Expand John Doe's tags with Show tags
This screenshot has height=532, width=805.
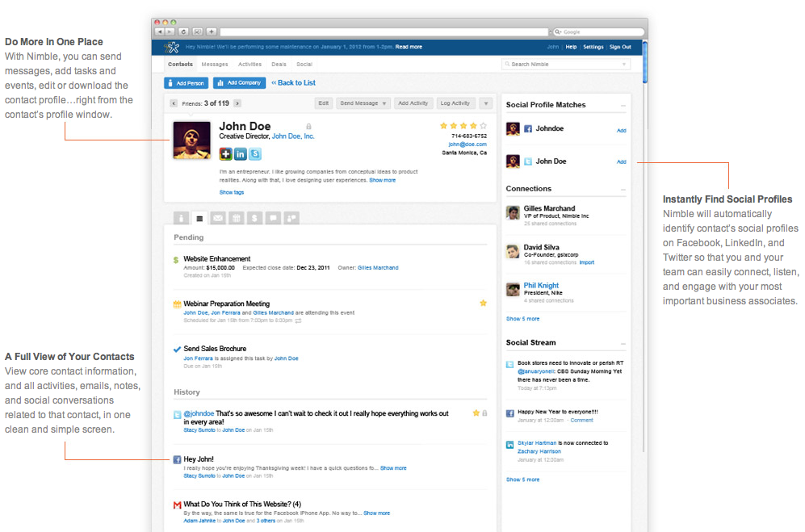point(232,193)
